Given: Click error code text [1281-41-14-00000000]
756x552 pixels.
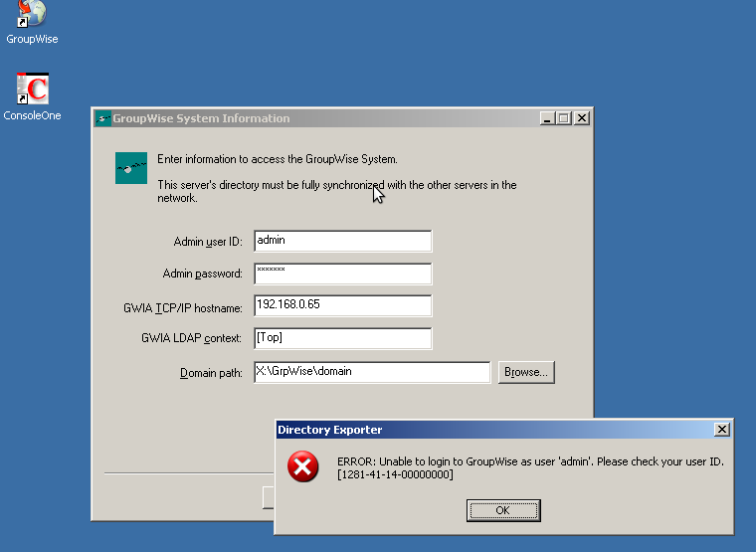Looking at the screenshot, I should (395, 474).
